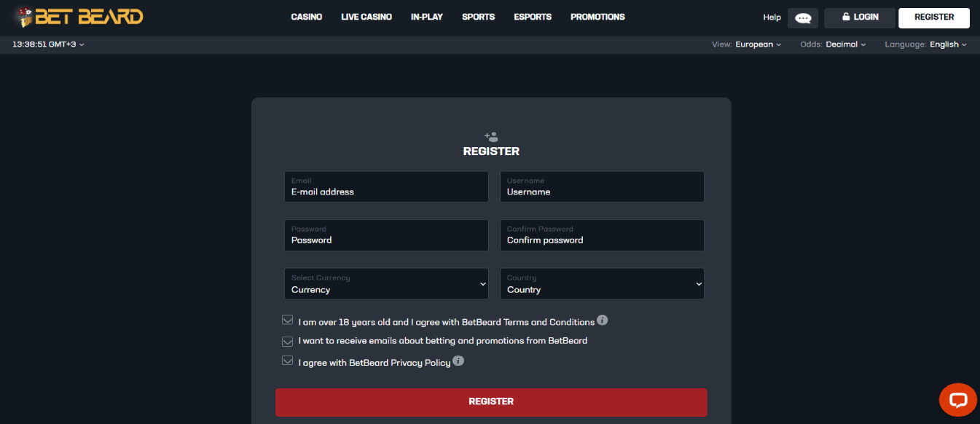Open the Country dropdown
The width and height of the screenshot is (980, 424).
tap(602, 283)
